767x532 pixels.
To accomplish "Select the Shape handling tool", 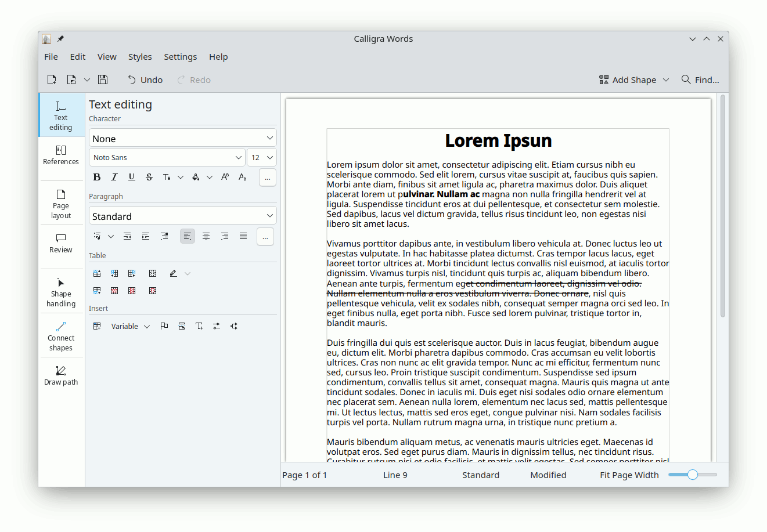I will [x=61, y=292].
